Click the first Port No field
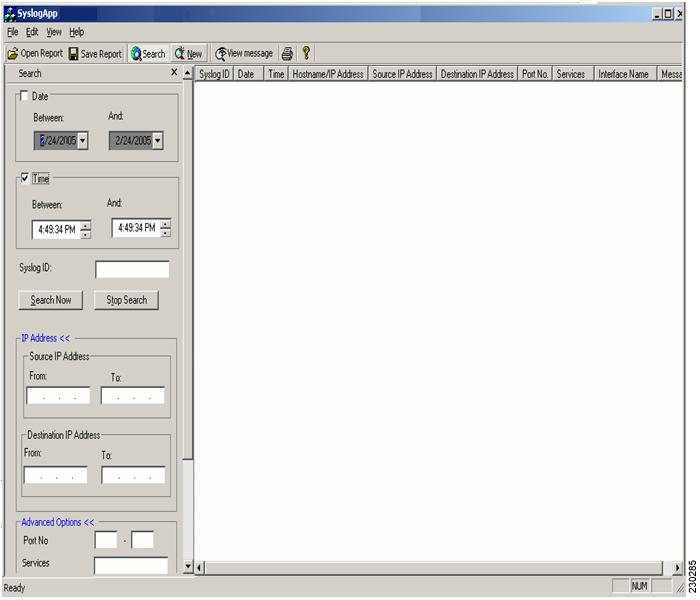 pos(106,540)
